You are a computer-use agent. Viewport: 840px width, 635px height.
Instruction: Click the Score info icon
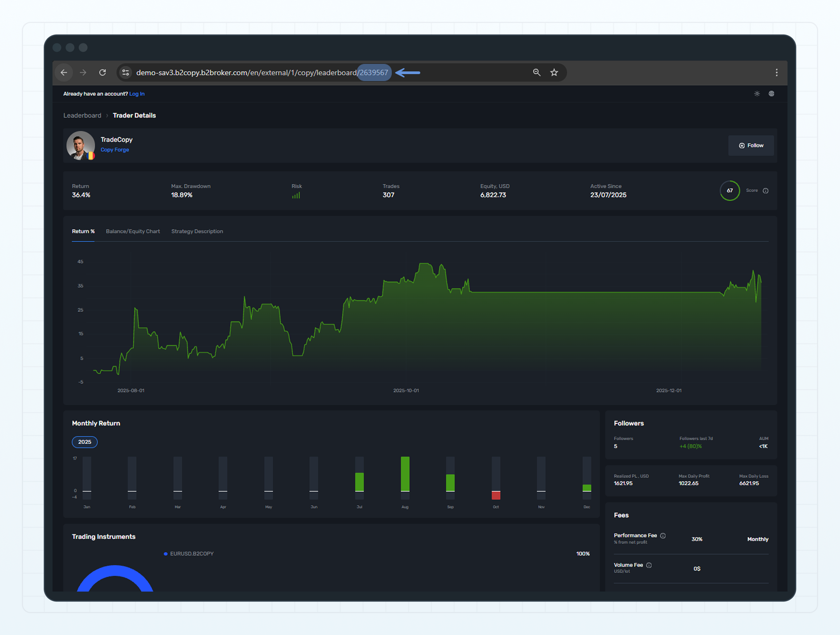coord(766,191)
